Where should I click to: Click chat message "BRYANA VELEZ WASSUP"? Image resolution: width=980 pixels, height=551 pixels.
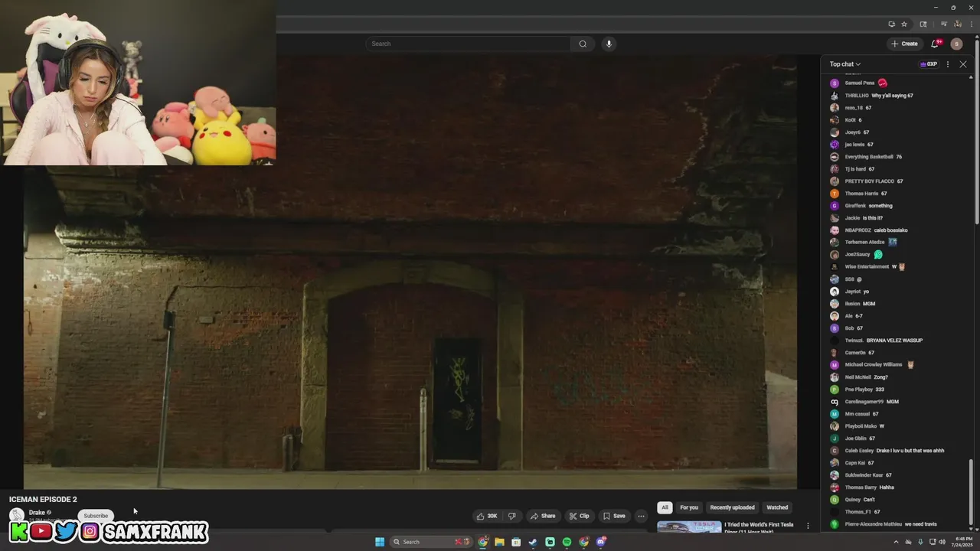(x=895, y=341)
